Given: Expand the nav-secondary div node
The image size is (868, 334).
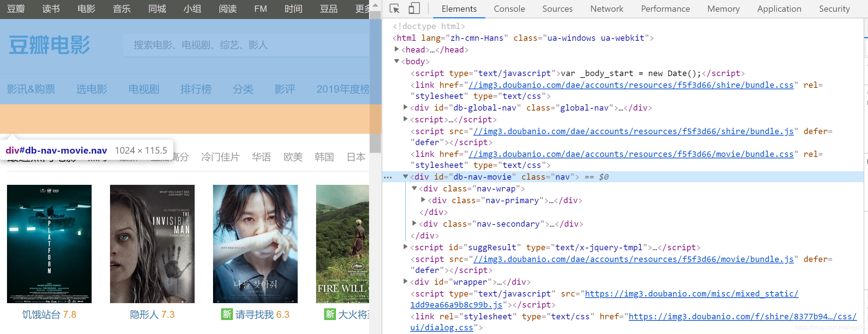Looking at the screenshot, I should pyautogui.click(x=414, y=223).
